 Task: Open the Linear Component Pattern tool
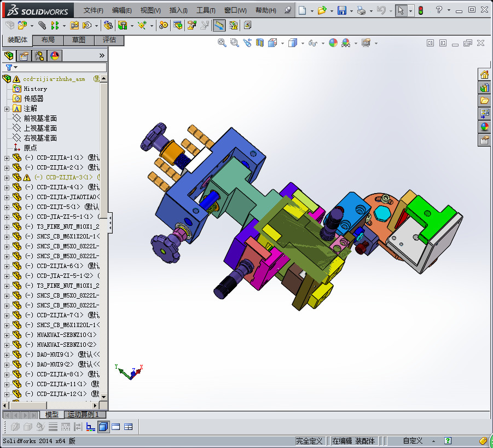[x=55, y=25]
